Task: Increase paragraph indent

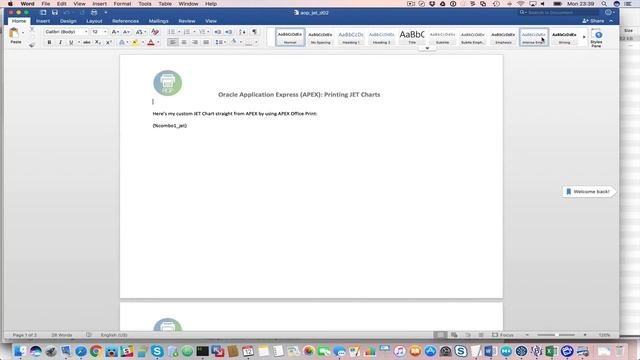Action: 229,32
